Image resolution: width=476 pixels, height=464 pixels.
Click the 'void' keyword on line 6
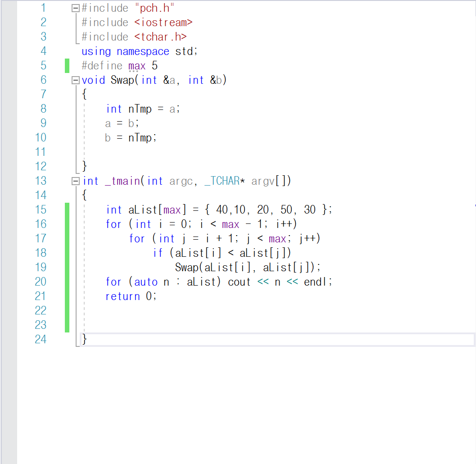pos(93,80)
